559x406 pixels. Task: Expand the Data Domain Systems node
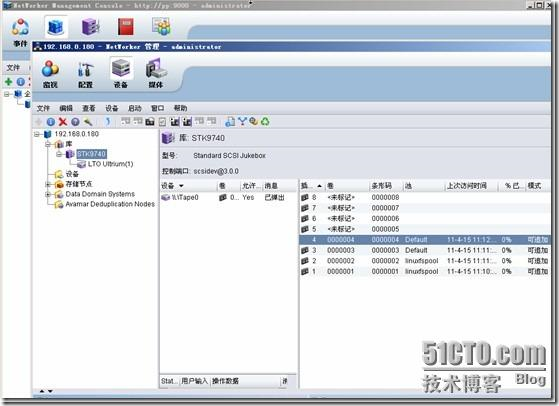click(x=48, y=194)
